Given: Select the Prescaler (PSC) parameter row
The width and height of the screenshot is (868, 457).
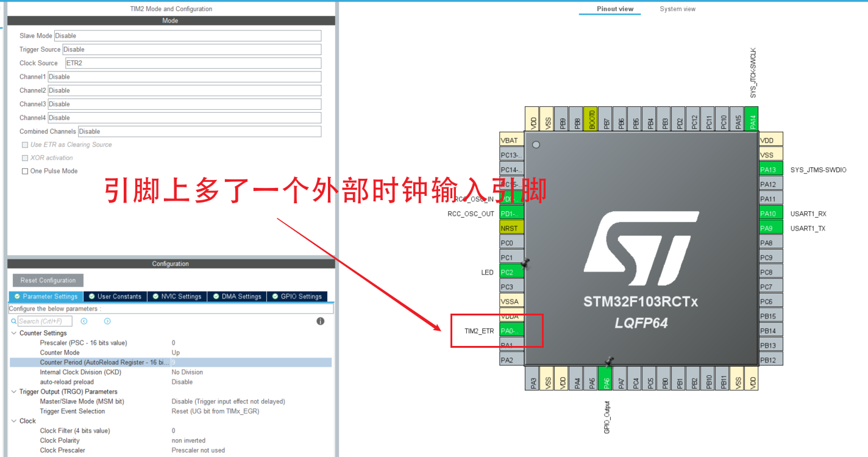Looking at the screenshot, I should 171,343.
